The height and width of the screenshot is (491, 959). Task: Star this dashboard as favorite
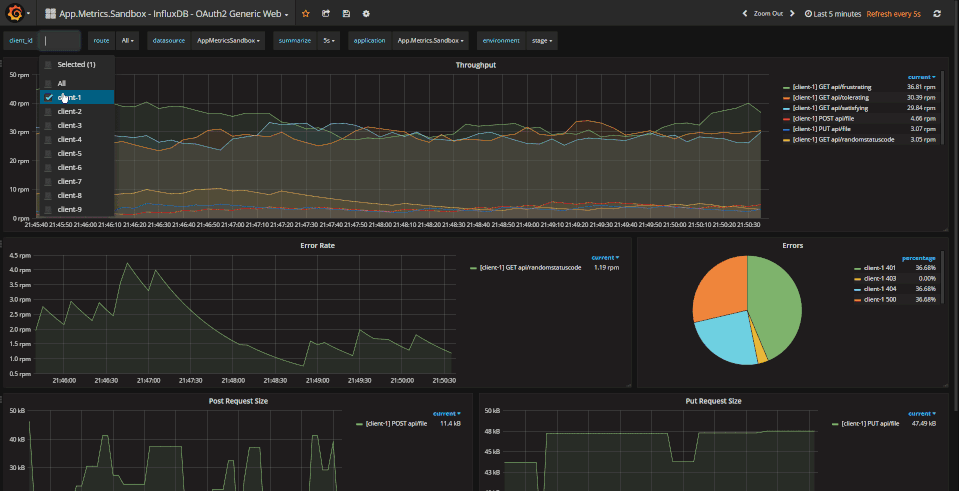point(306,14)
